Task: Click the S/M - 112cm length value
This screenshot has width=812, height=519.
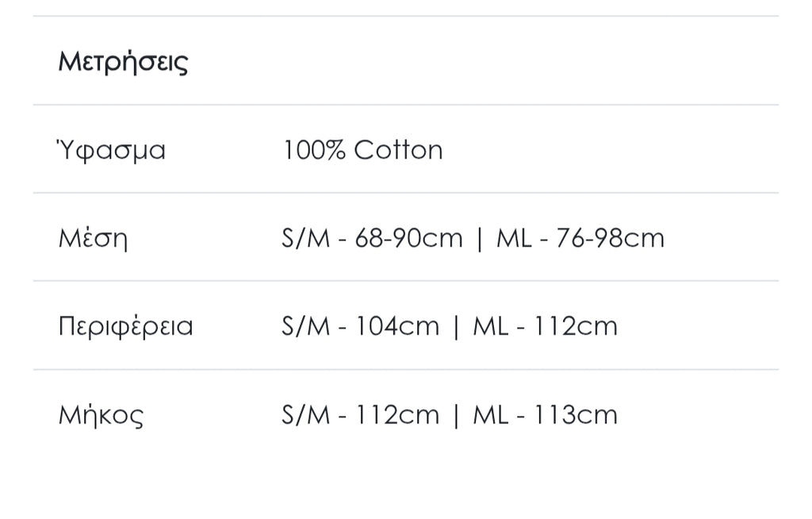Action: [x=360, y=415]
